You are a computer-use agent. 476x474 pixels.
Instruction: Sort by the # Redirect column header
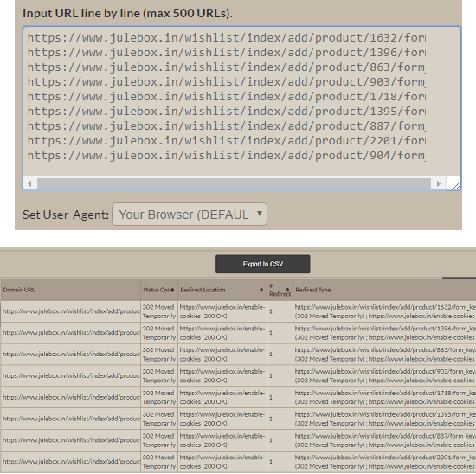(280, 290)
